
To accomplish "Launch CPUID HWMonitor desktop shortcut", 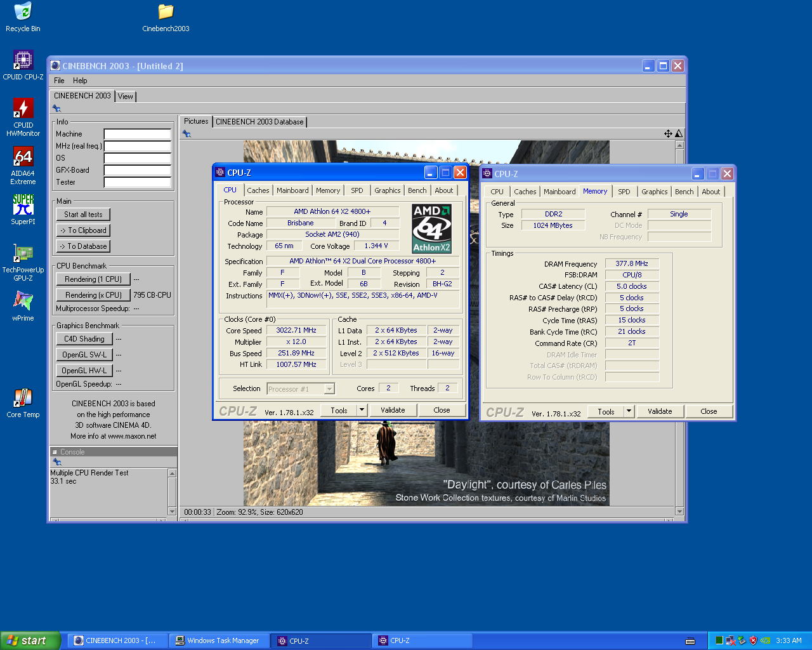I will point(23,117).
